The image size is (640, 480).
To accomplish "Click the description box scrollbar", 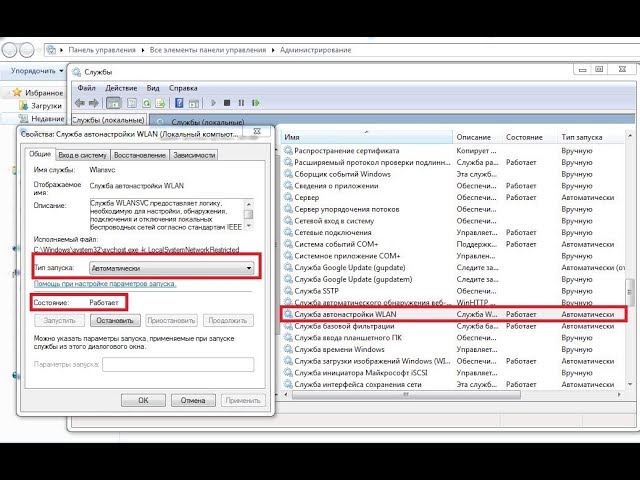I will point(248,213).
